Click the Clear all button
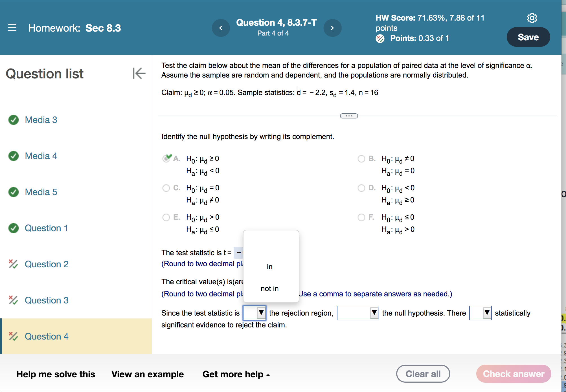This screenshot has width=566, height=392. click(x=423, y=374)
